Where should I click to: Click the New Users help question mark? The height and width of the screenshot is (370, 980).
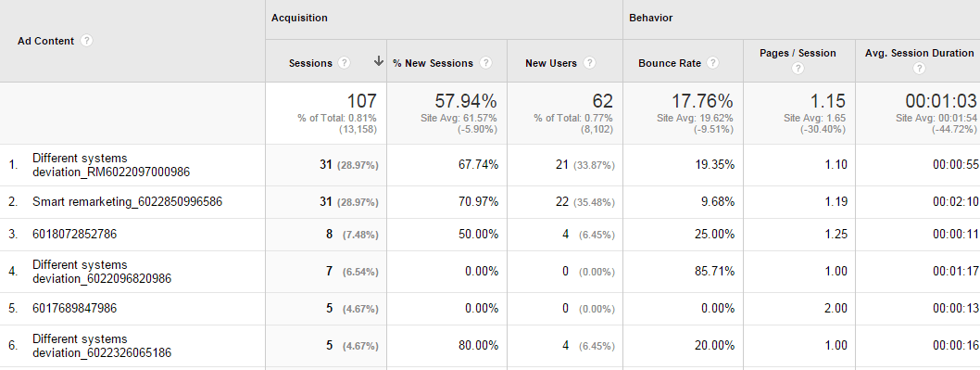pos(589,63)
